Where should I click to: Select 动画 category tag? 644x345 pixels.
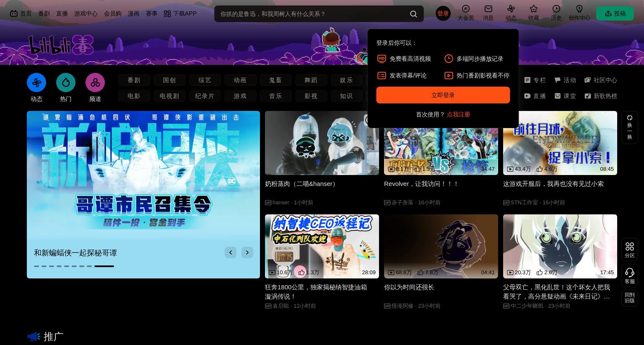point(240,80)
